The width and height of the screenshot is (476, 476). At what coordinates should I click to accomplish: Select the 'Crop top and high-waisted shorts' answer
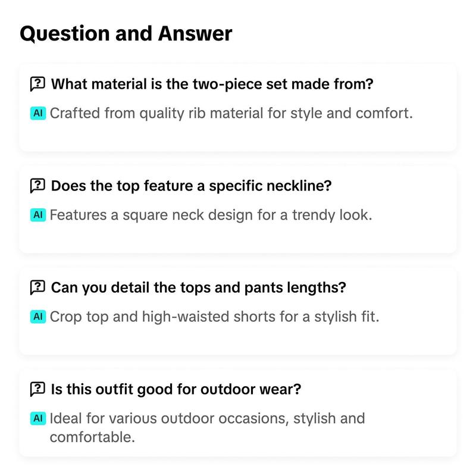214,317
